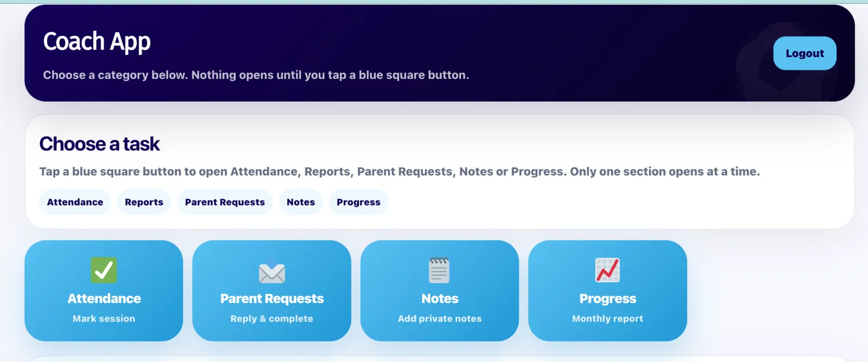Select the Notes chip
This screenshot has width=868, height=362.
pos(301,202)
